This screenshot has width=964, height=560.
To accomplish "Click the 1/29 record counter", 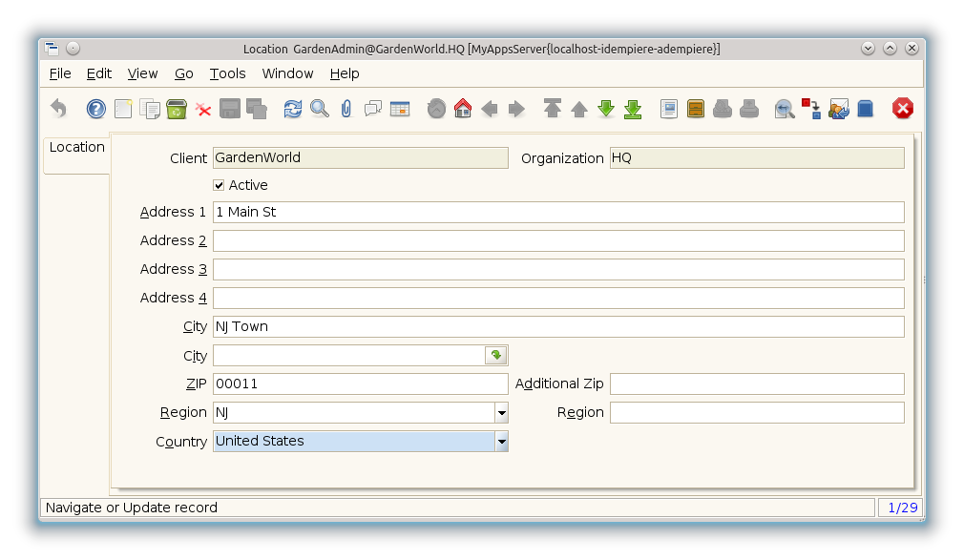I will click(x=902, y=508).
